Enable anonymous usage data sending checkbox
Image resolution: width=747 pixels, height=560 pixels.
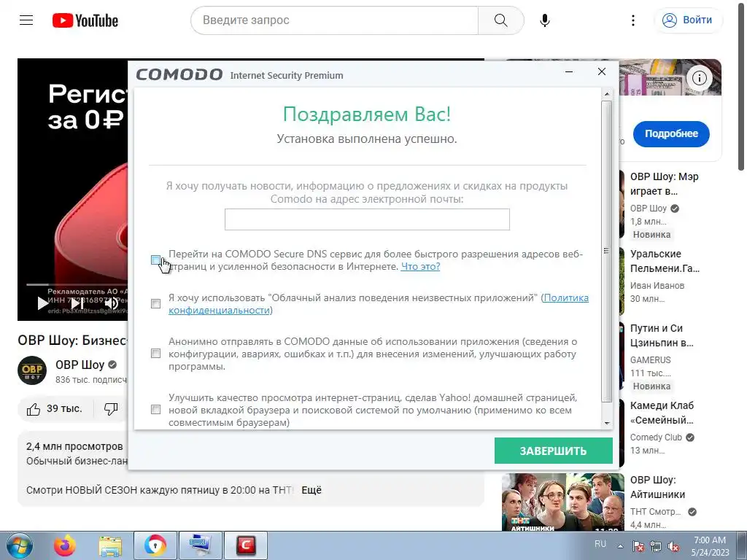coord(156,354)
